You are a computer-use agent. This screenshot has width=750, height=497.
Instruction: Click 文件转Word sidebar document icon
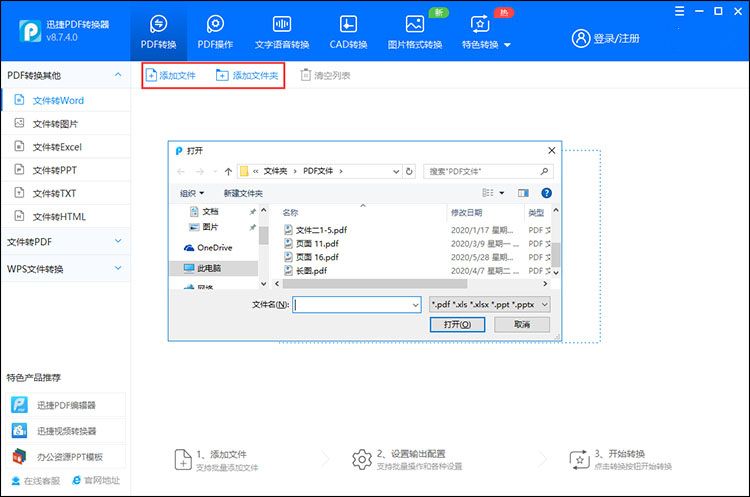19,100
